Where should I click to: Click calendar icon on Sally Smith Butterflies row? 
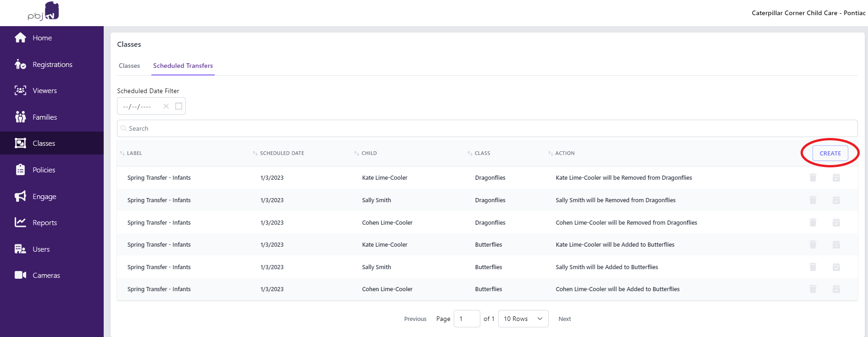836,267
